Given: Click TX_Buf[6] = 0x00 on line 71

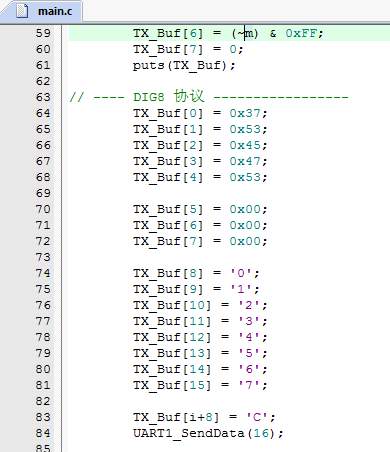Looking at the screenshot, I should point(200,225).
